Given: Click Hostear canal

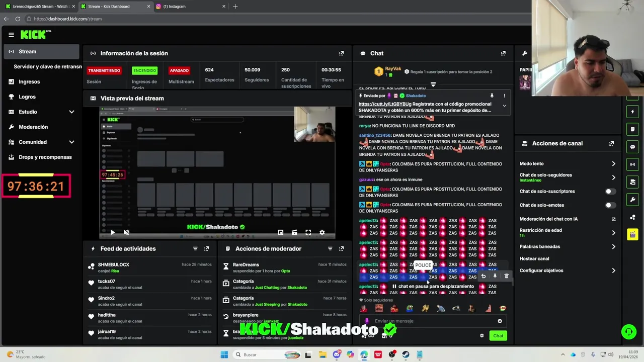Looking at the screenshot, I should pyautogui.click(x=534, y=259).
